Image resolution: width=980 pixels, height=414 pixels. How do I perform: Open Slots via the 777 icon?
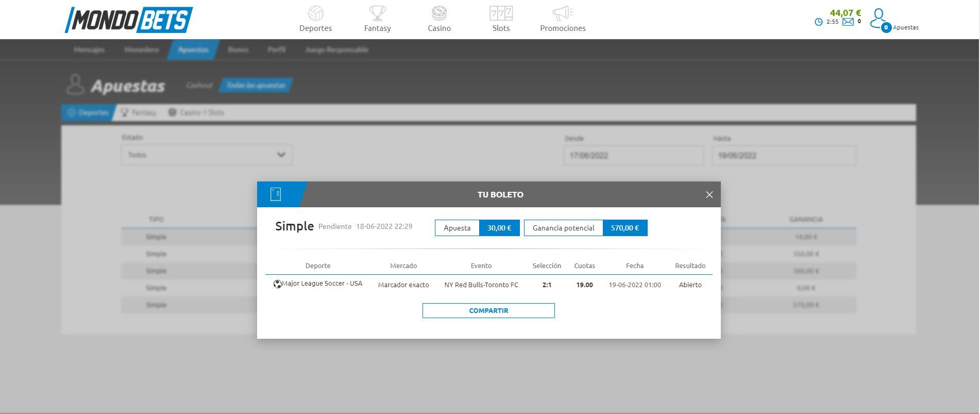pos(501,13)
